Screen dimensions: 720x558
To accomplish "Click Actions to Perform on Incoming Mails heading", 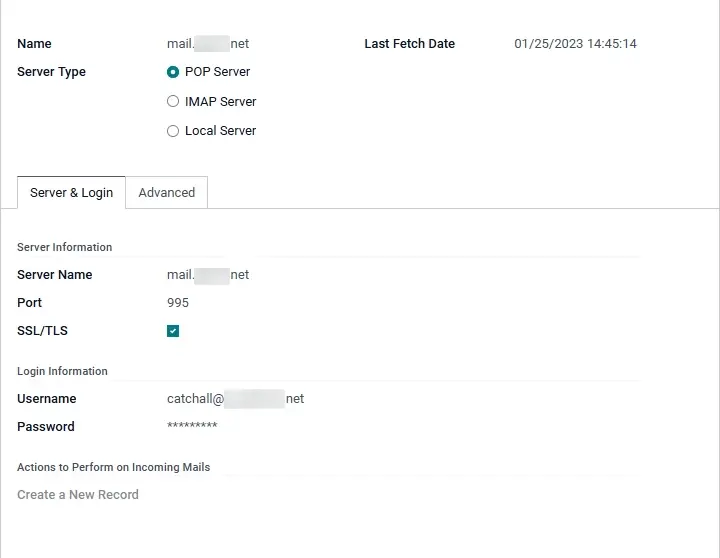I will click(x=113, y=467).
